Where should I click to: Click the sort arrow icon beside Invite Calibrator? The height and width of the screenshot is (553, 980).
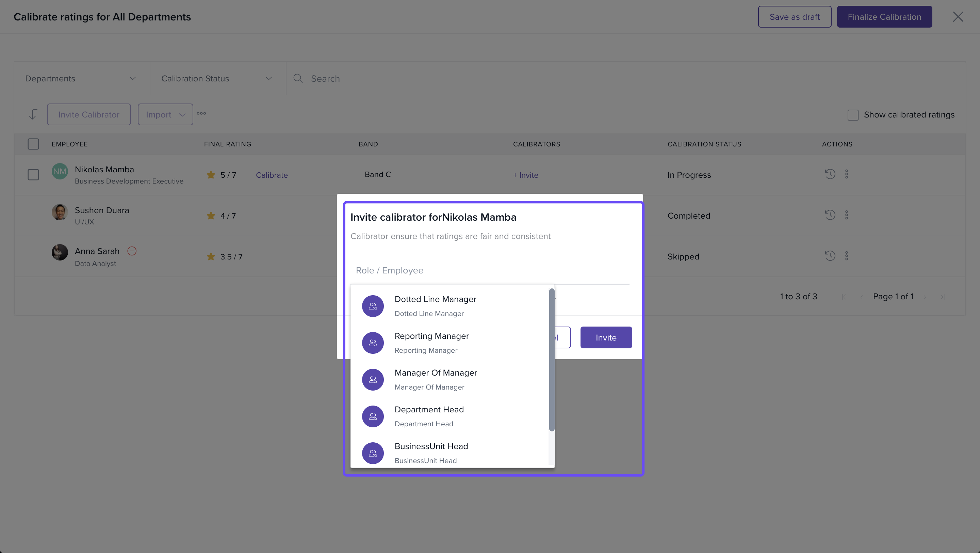coord(33,114)
